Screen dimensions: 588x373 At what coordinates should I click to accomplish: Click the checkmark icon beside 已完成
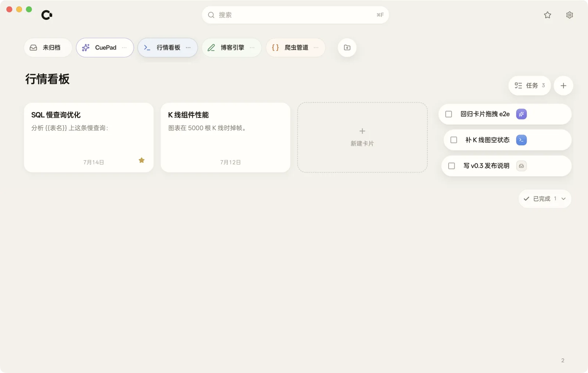[526, 199]
